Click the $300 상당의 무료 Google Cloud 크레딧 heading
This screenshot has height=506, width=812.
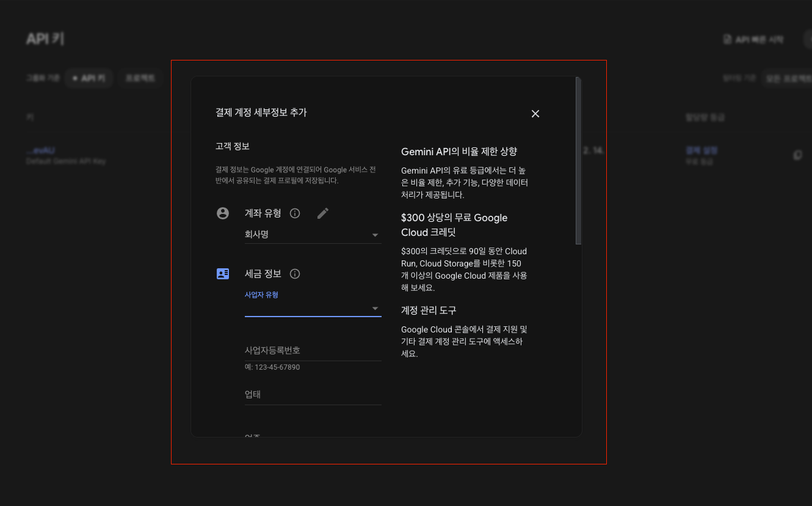[x=454, y=225]
